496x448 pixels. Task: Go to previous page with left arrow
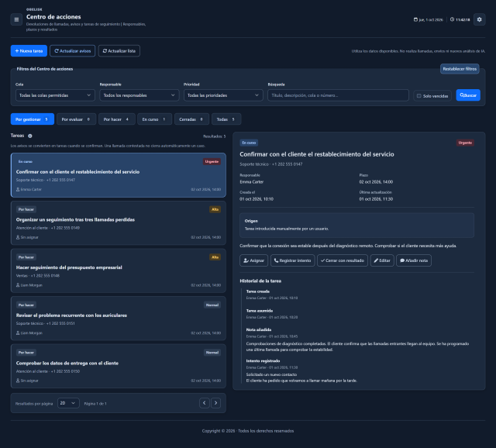205,403
